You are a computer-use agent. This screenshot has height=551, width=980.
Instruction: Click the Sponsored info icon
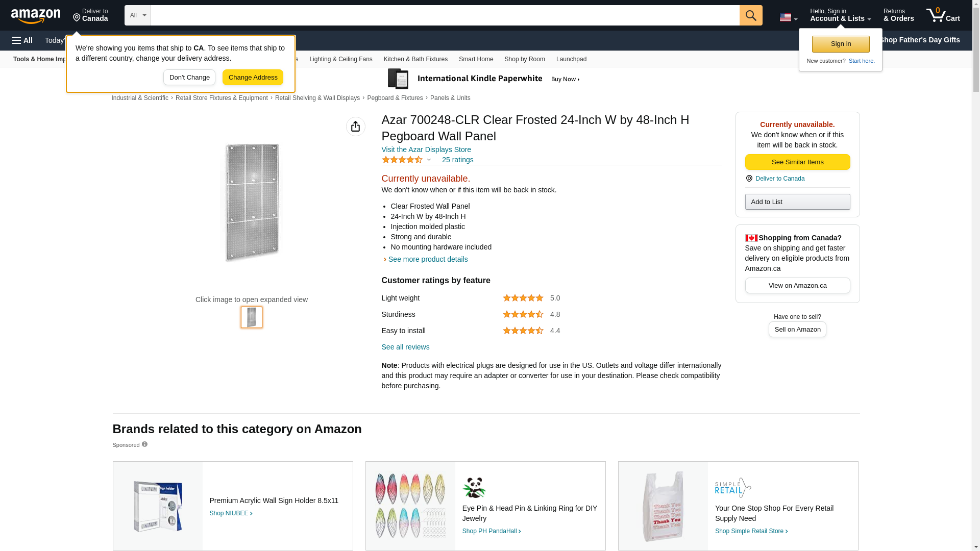tap(144, 444)
